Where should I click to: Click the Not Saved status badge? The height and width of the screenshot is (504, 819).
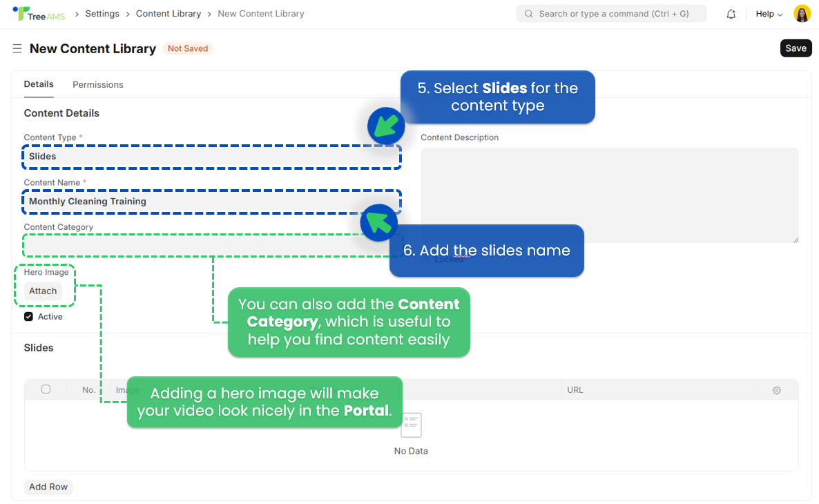[x=188, y=48]
